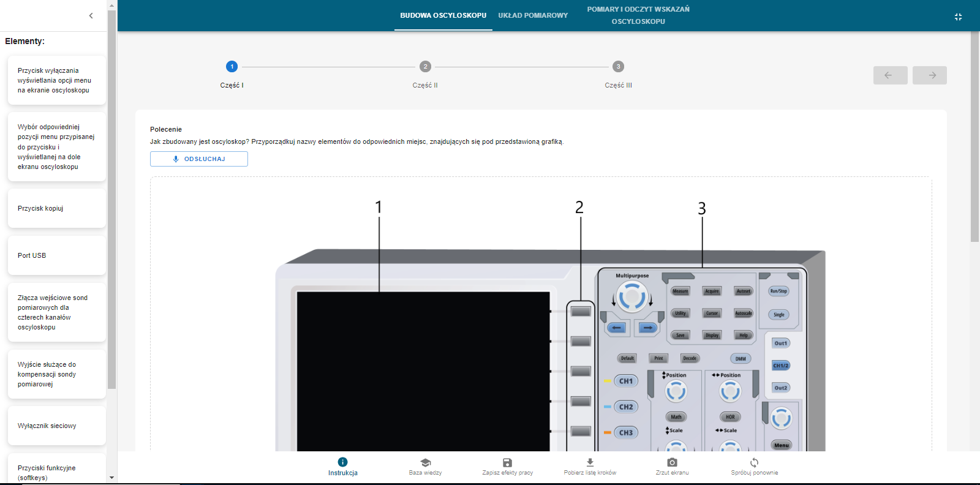Click Zapisz efekty pracy save icon
Screen dimensions: 980x485
[x=507, y=462]
